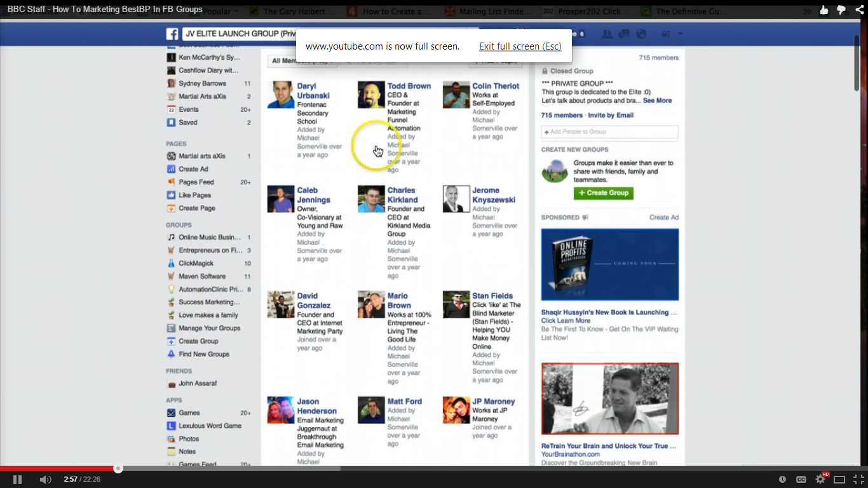The image size is (868, 488).
Task: Open Charles Kirkland's profile name
Action: click(403, 195)
